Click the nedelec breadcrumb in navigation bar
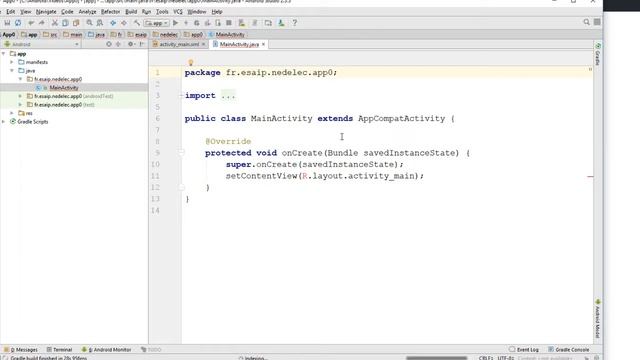The width and height of the screenshot is (640, 360). pos(166,35)
